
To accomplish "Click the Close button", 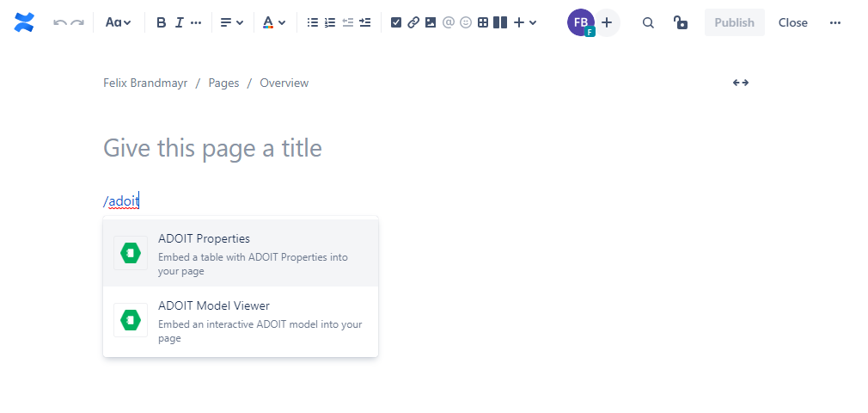I will point(792,22).
